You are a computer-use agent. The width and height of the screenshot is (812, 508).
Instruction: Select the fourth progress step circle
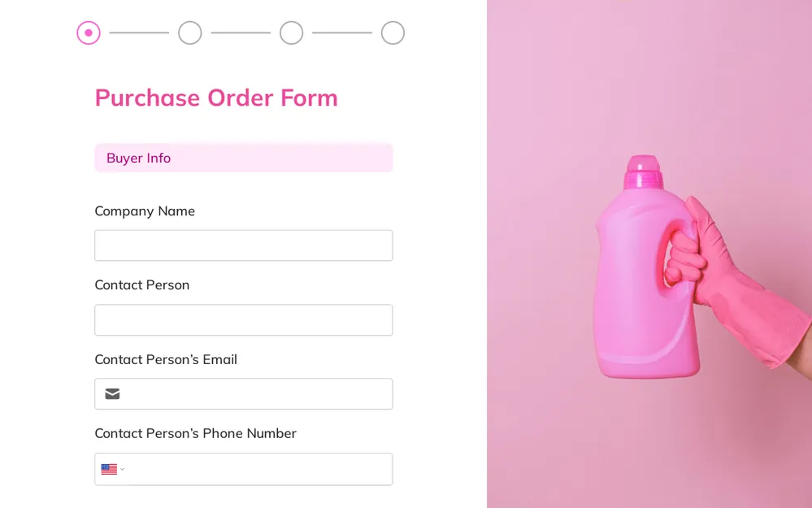click(393, 33)
